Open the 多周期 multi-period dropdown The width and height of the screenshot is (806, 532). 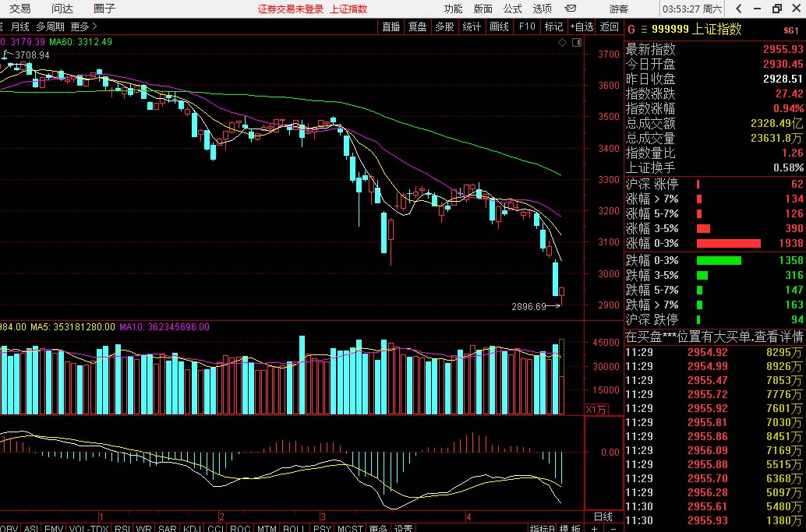click(51, 26)
